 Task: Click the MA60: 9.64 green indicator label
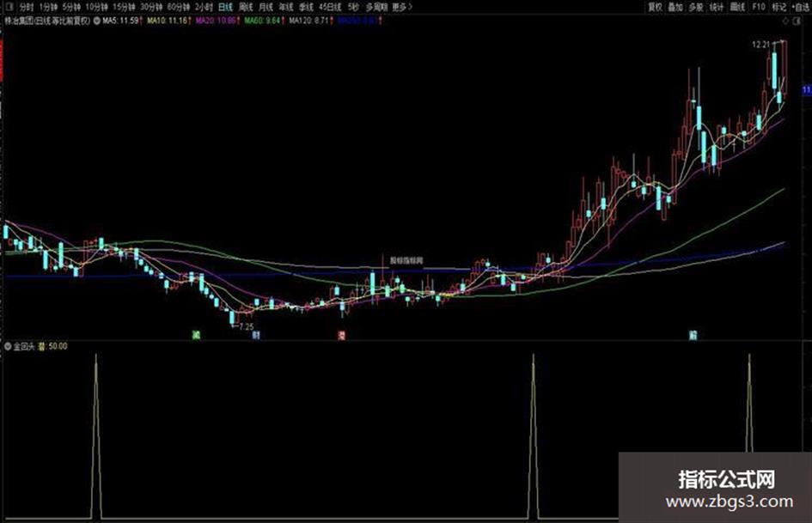pos(262,21)
